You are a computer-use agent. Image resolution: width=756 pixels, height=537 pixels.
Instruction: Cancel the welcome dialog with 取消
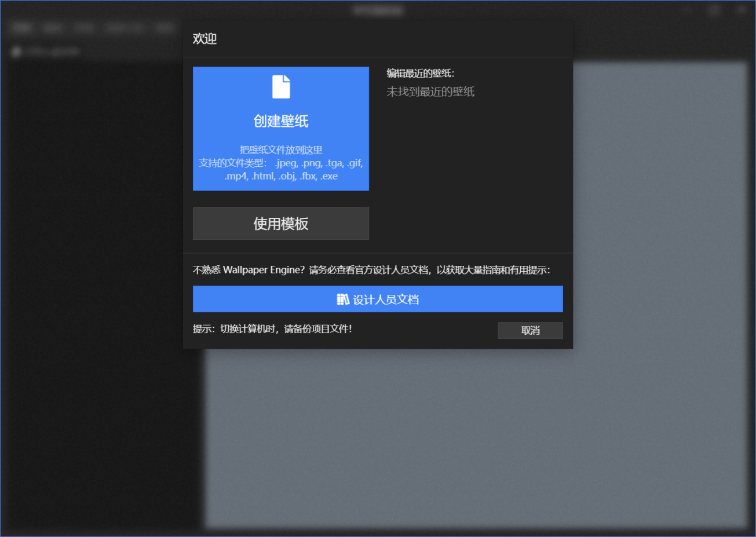coord(530,330)
